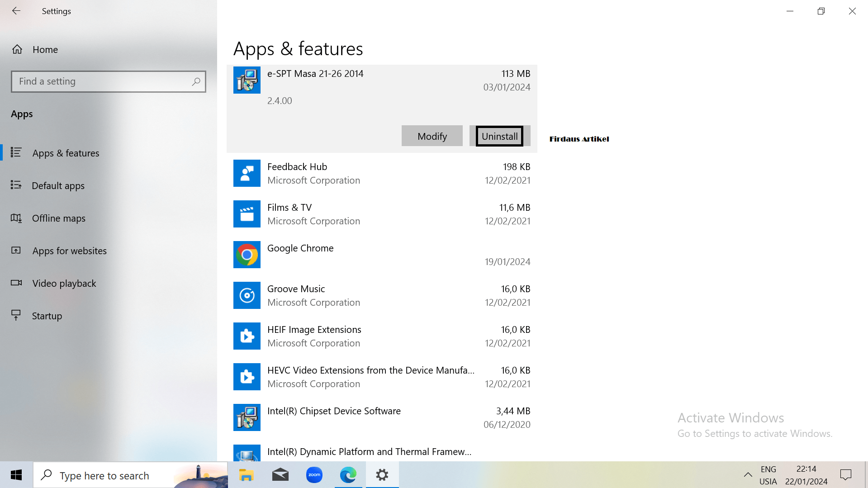Image resolution: width=868 pixels, height=488 pixels.
Task: Click the e-SPT Masa installer icon
Action: coord(247,80)
